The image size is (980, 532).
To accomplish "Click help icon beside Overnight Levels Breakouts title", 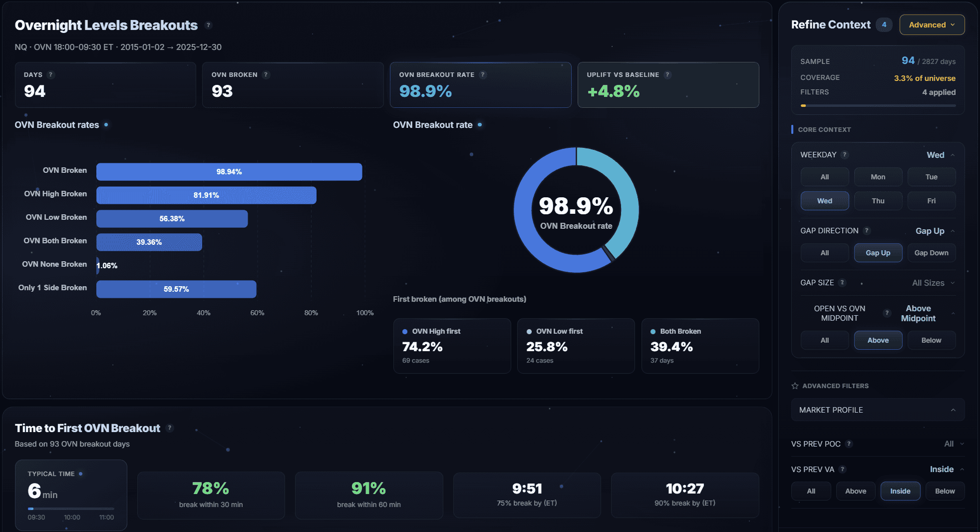I will [209, 25].
